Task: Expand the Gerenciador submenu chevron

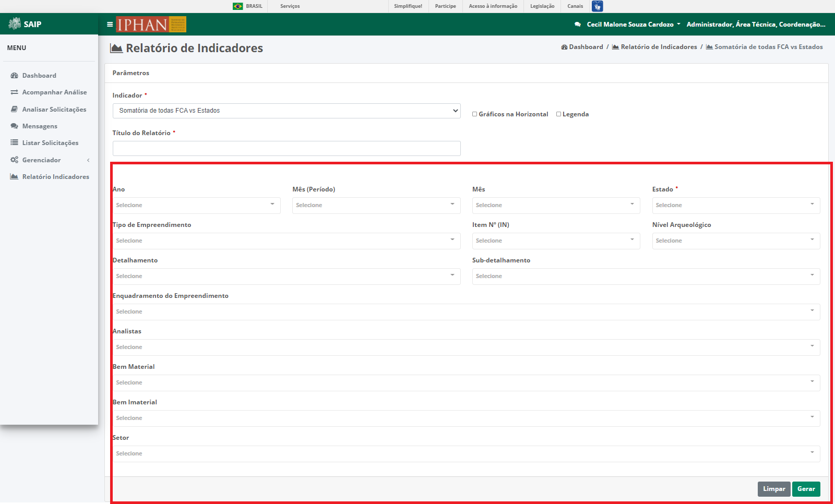Action: click(88, 160)
